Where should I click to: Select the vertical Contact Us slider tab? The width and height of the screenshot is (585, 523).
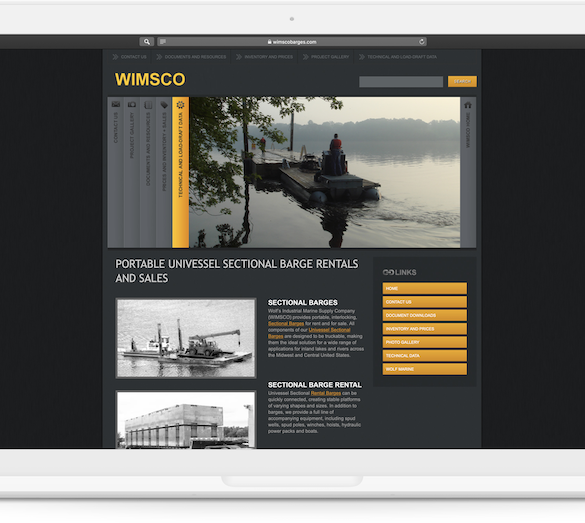click(x=116, y=172)
